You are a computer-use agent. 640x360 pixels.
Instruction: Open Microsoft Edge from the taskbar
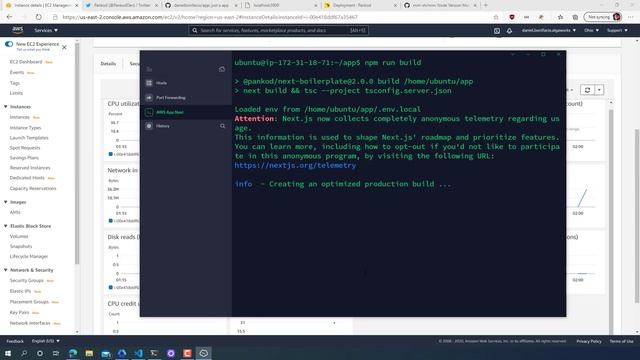pyautogui.click(x=73, y=353)
